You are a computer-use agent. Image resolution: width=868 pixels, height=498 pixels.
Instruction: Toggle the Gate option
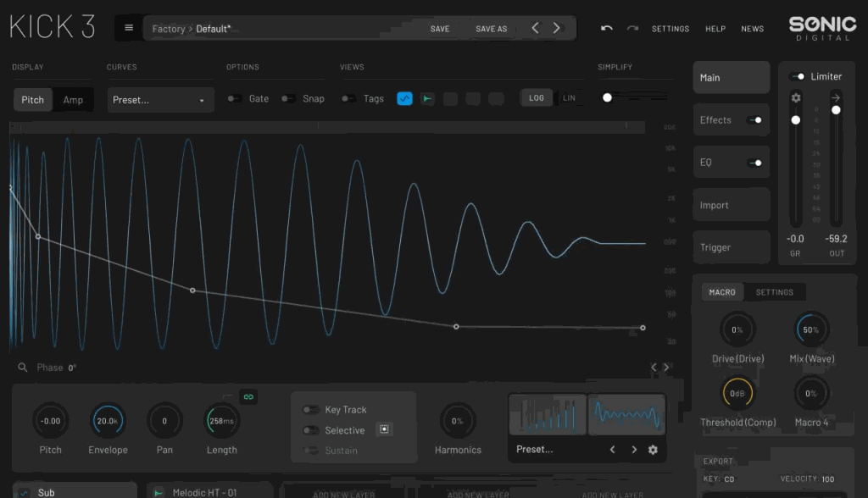(x=234, y=98)
